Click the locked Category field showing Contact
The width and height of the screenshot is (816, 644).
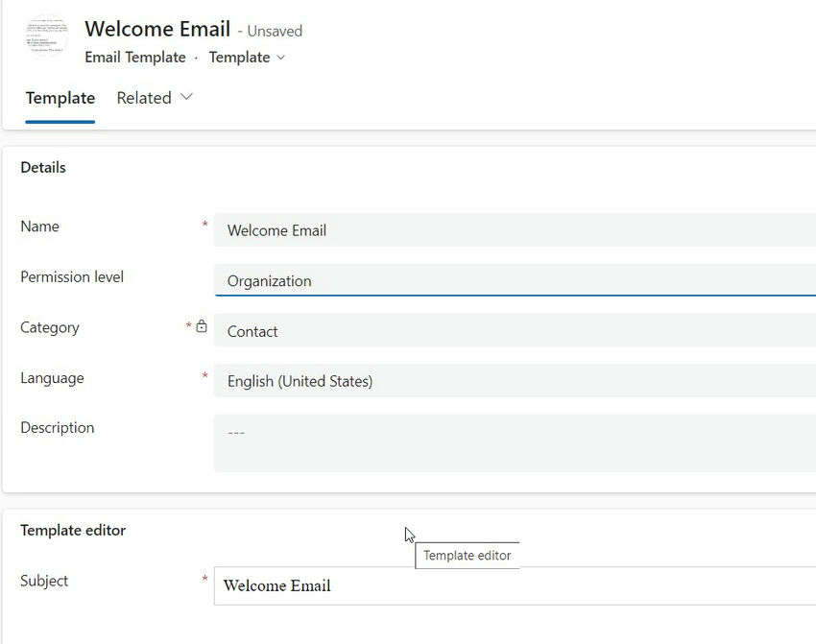(x=515, y=331)
